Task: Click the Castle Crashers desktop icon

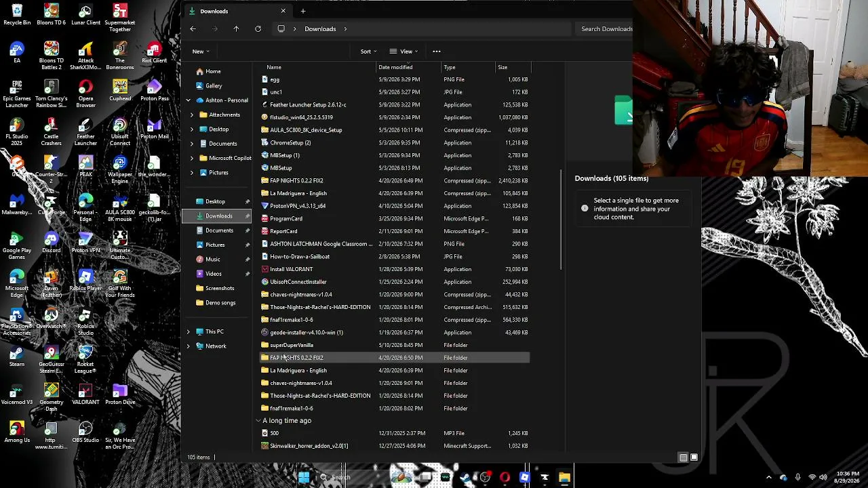Action: click(x=52, y=132)
